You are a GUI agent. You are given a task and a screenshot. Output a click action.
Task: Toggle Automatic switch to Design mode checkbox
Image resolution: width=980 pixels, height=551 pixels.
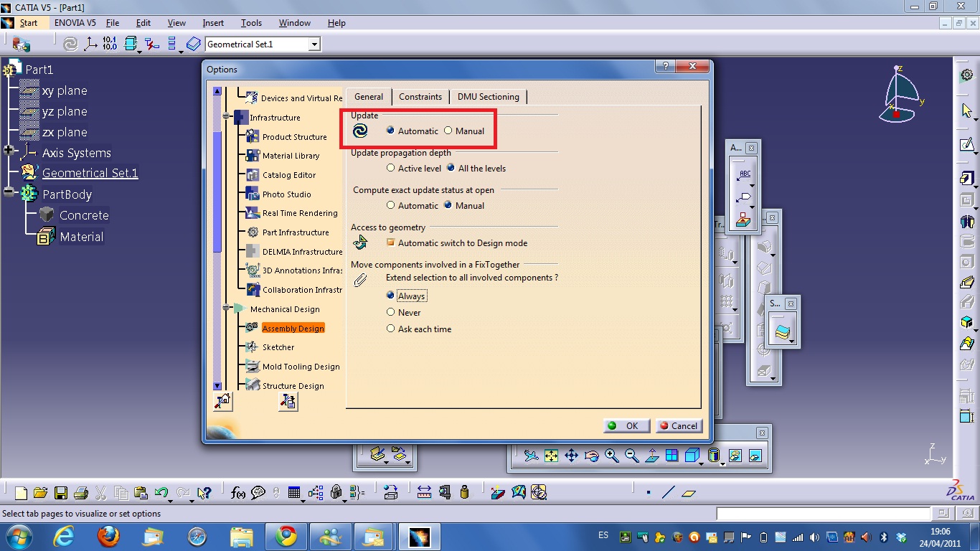(x=390, y=242)
